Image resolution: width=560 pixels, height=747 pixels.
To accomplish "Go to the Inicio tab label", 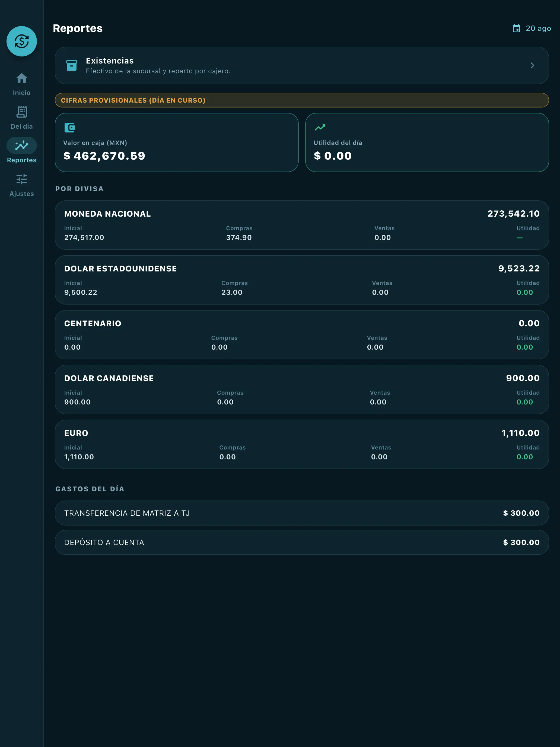I will 22,93.
